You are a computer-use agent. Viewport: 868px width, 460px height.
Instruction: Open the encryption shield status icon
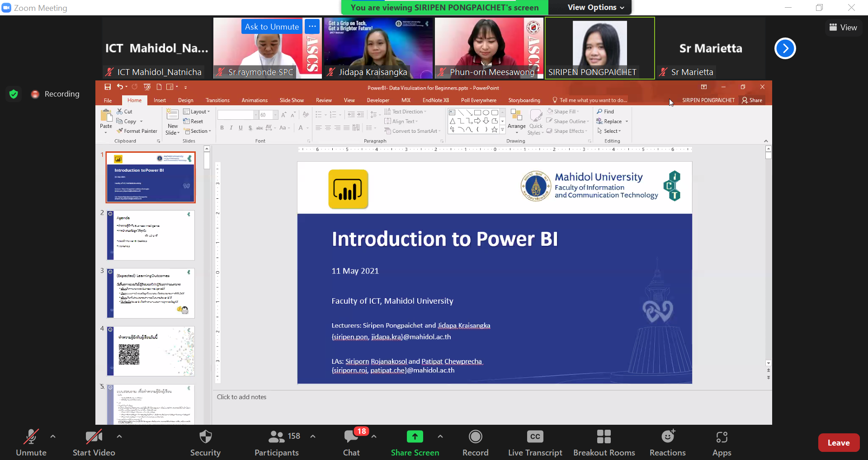14,94
